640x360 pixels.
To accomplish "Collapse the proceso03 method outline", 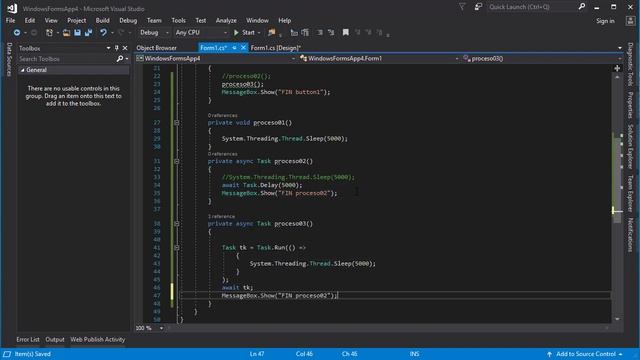I will (177, 224).
